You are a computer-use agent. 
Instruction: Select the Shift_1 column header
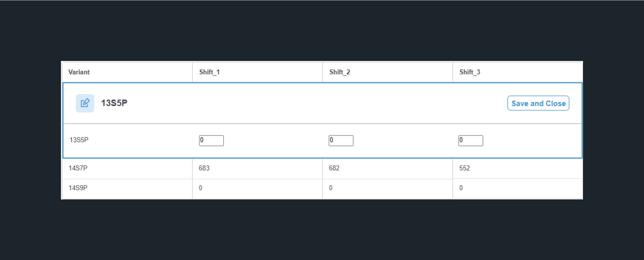[258, 72]
